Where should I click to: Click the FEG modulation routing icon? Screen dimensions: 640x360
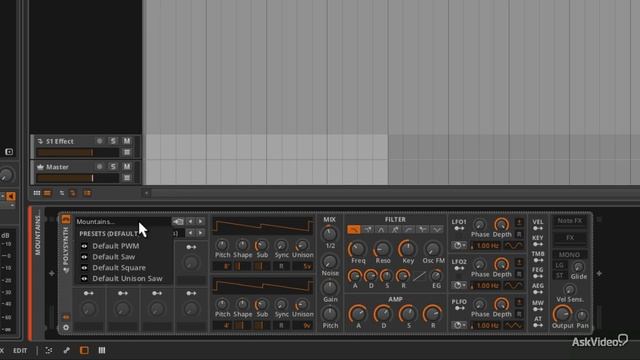[x=538, y=276]
